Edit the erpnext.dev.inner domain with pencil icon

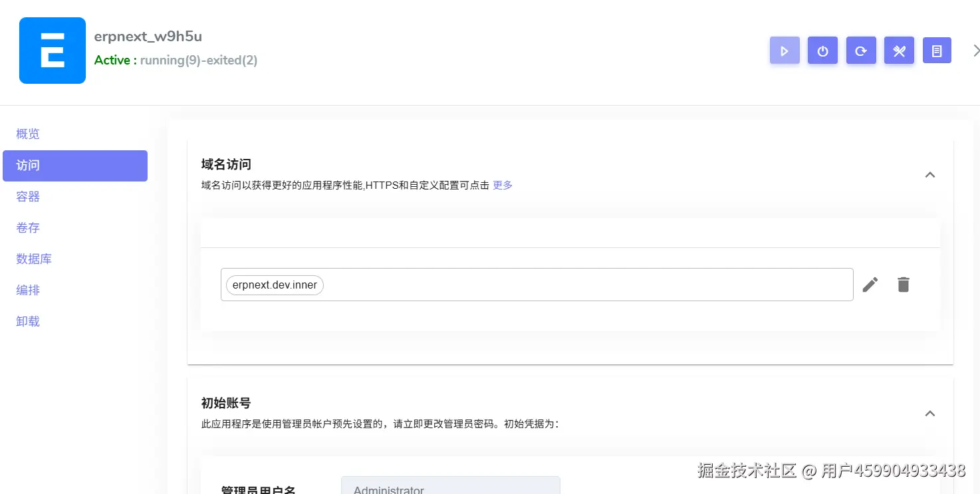[870, 285]
